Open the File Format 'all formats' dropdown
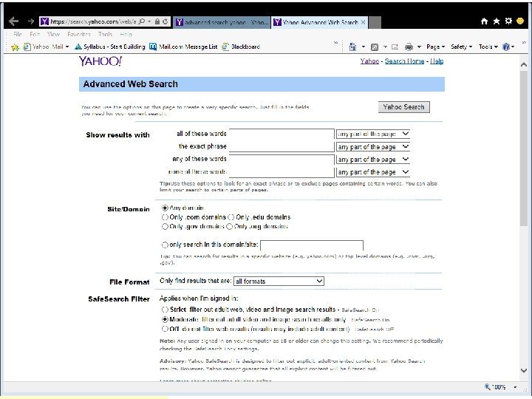The image size is (532, 399). [x=279, y=281]
